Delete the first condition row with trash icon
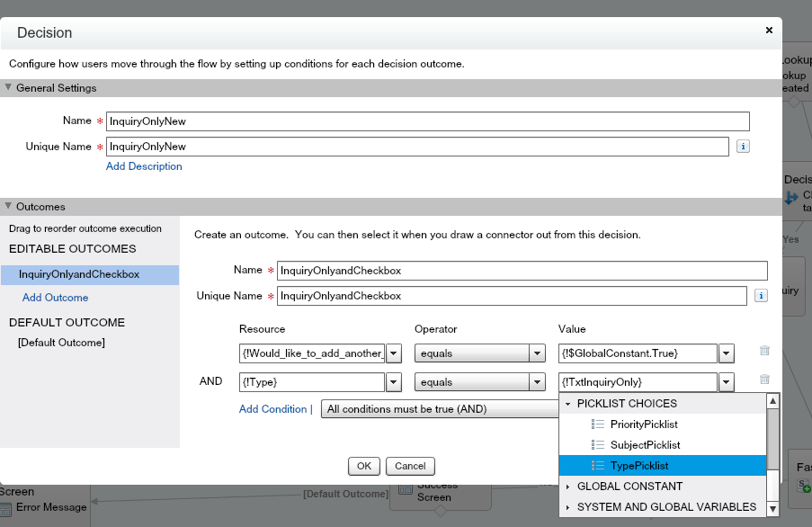The image size is (812, 527). (764, 352)
